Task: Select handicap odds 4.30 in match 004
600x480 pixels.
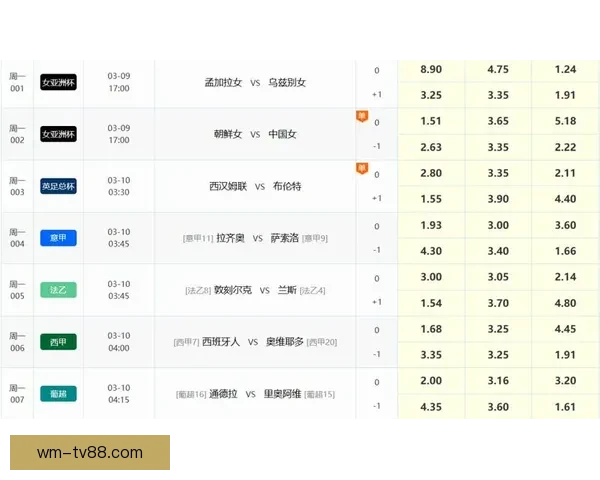Action: [x=431, y=251]
